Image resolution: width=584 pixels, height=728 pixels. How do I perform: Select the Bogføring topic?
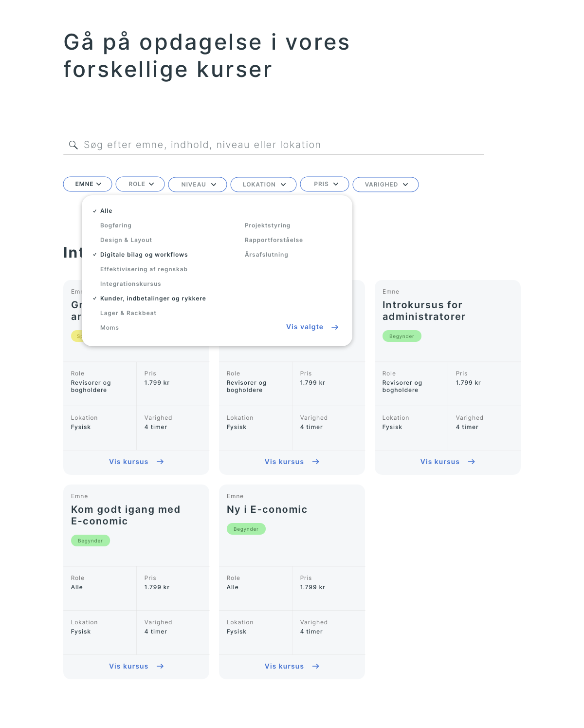pyautogui.click(x=116, y=225)
